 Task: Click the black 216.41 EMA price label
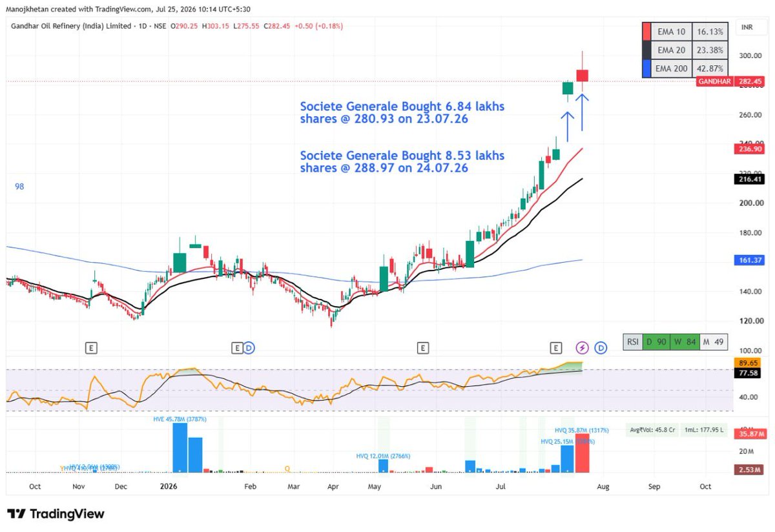pyautogui.click(x=750, y=179)
